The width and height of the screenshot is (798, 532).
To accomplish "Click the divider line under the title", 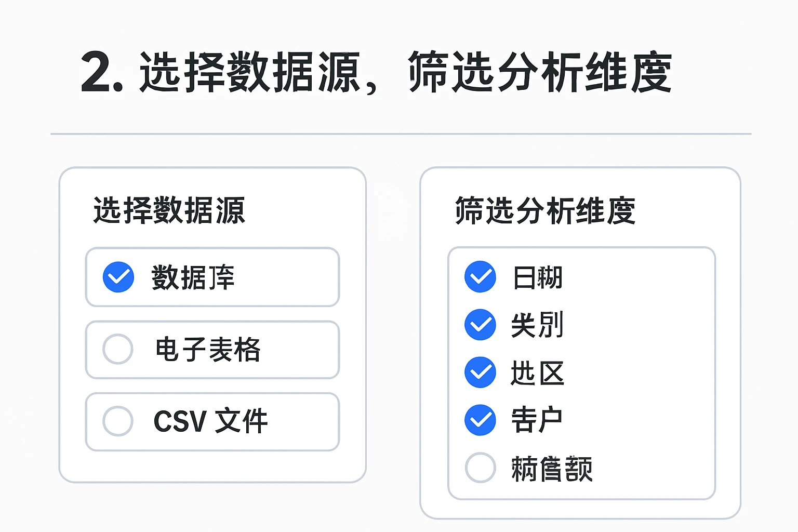I will pyautogui.click(x=400, y=134).
